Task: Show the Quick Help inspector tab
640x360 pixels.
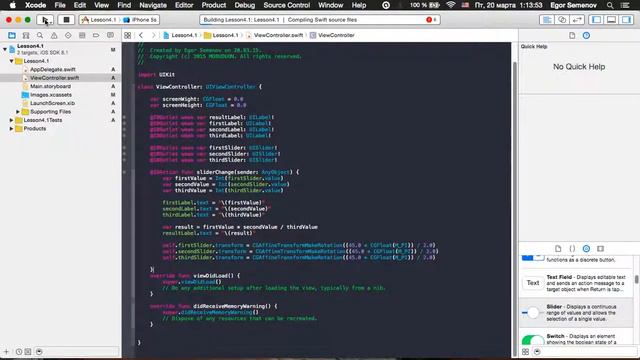Action: click(586, 36)
